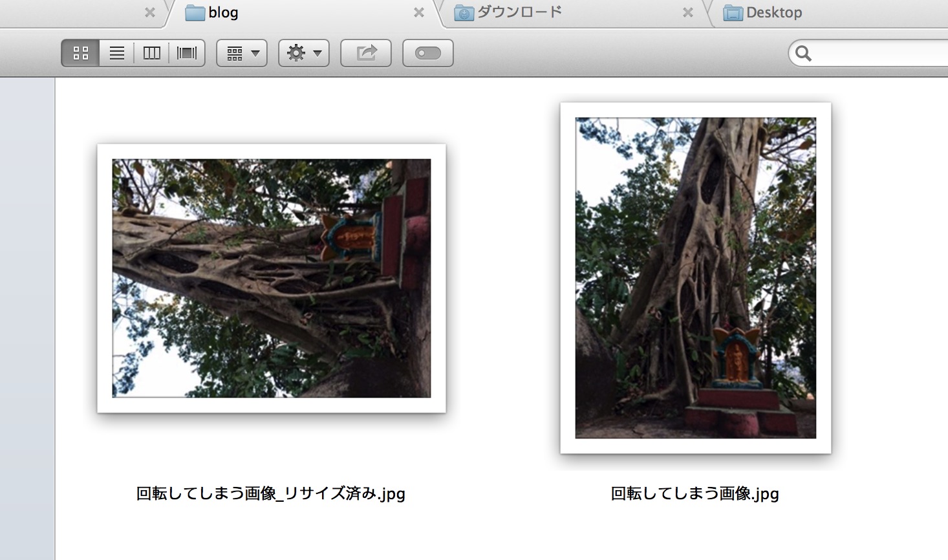The width and height of the screenshot is (948, 560).
Task: Click filename 回転してしまう画像_リサイズ済み.jpg
Action: coord(271,493)
